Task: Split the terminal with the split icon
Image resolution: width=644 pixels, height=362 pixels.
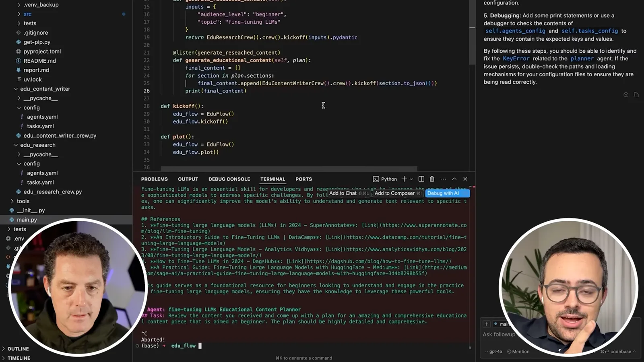Action: 421,179
